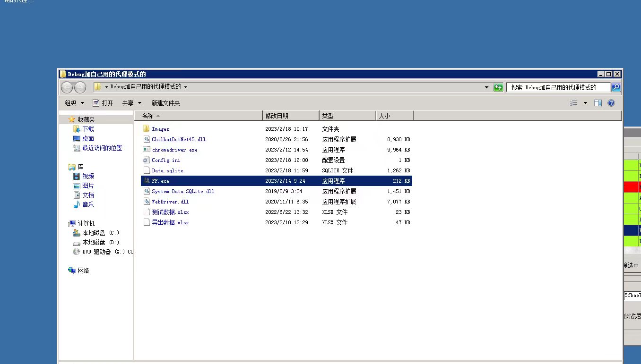Click the Config.ini file icon
Screen dimensions: 641x364
pos(147,160)
